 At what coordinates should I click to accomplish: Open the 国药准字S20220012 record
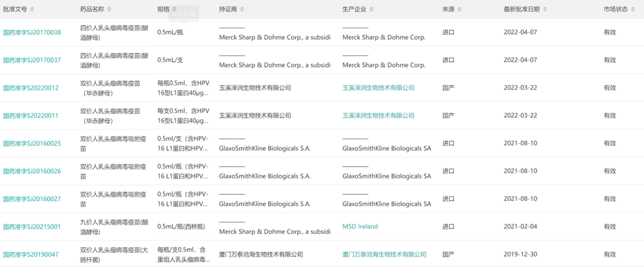pos(30,88)
